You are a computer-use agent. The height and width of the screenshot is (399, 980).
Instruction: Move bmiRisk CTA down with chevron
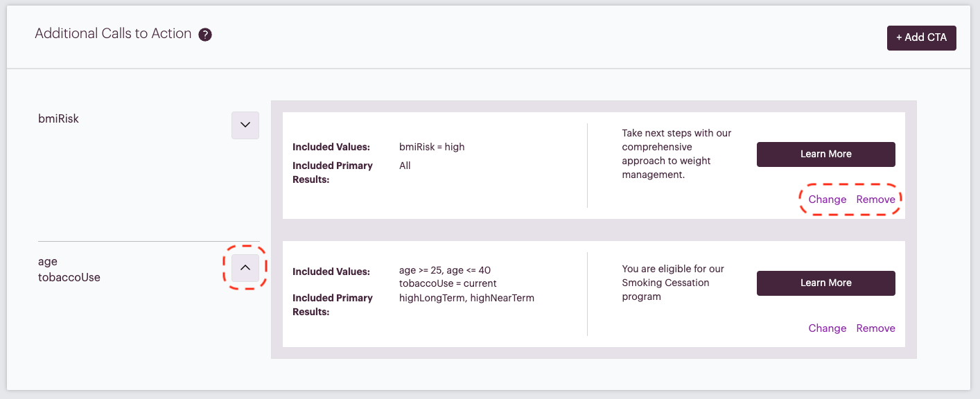pos(245,125)
